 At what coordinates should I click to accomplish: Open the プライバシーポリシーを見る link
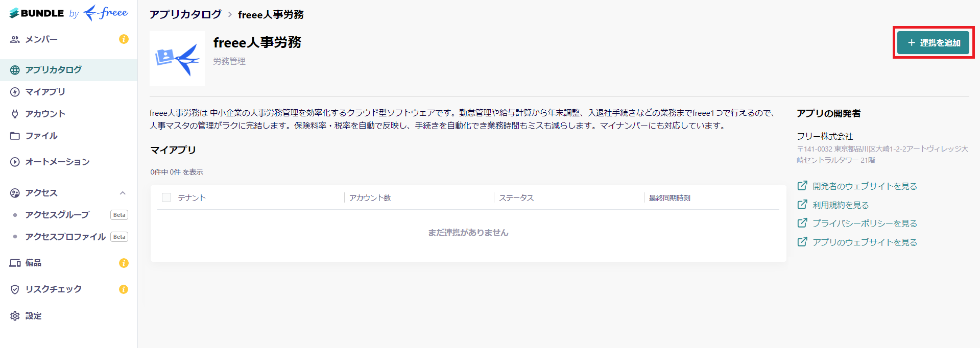click(x=865, y=223)
